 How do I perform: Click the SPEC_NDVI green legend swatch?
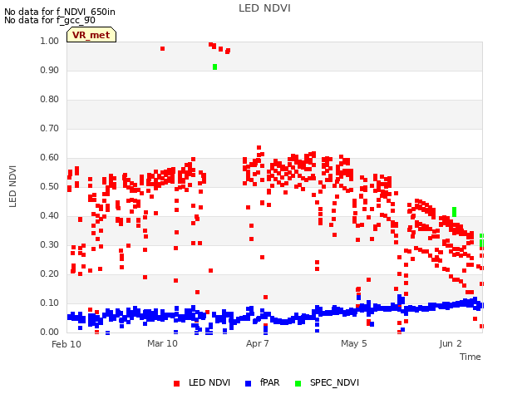coord(298,383)
